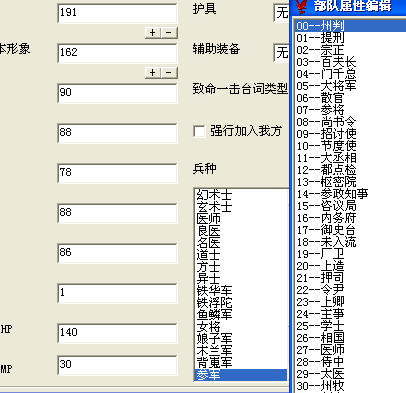Open the 辅助装备 dropdown showing 无

tap(282, 52)
